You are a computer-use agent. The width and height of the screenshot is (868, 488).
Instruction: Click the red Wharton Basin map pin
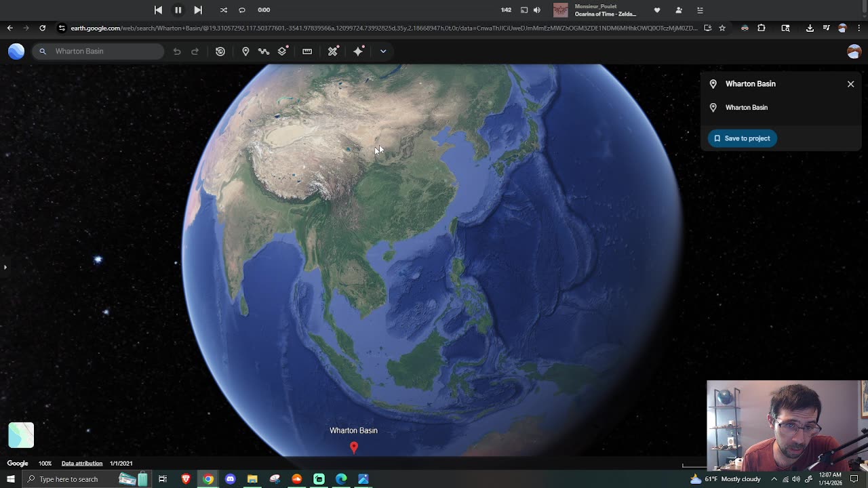pyautogui.click(x=353, y=447)
